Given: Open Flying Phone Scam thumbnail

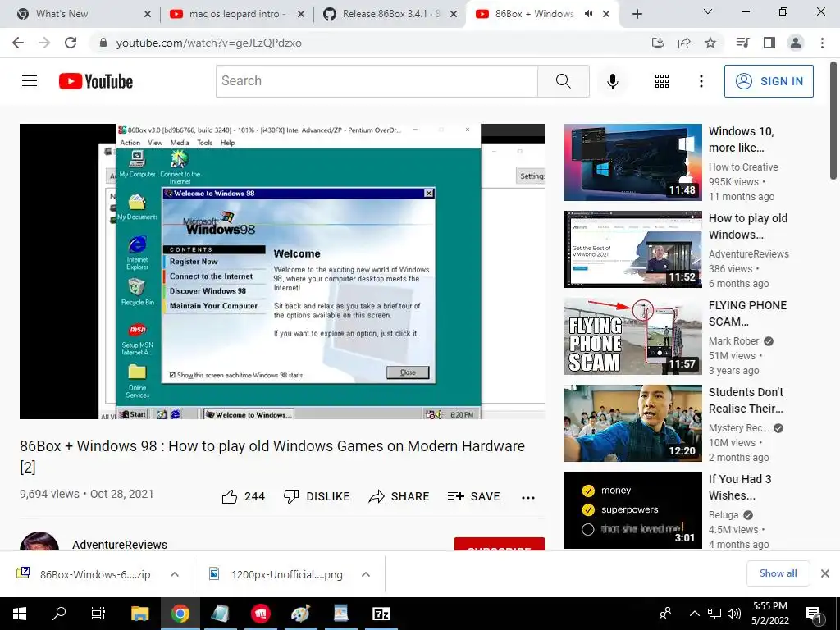Looking at the screenshot, I should pyautogui.click(x=632, y=336).
